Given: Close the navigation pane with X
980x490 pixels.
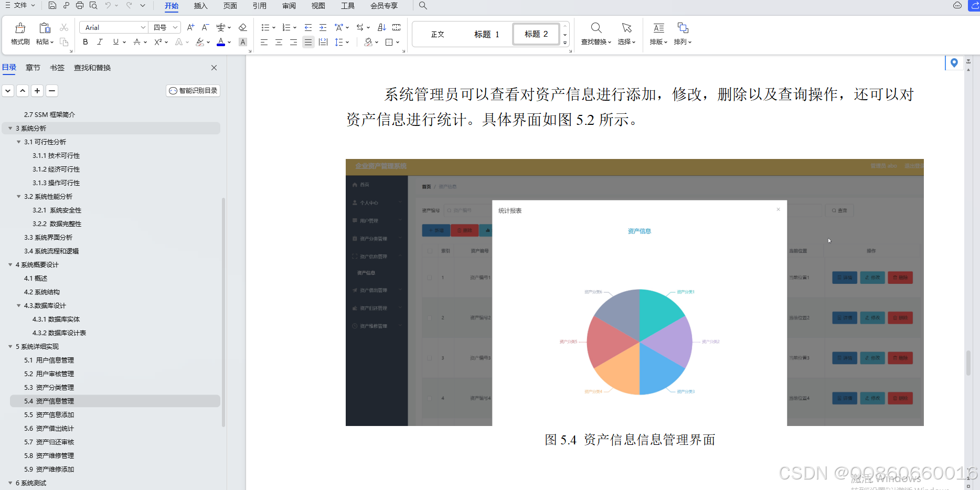Looking at the screenshot, I should coord(214,68).
